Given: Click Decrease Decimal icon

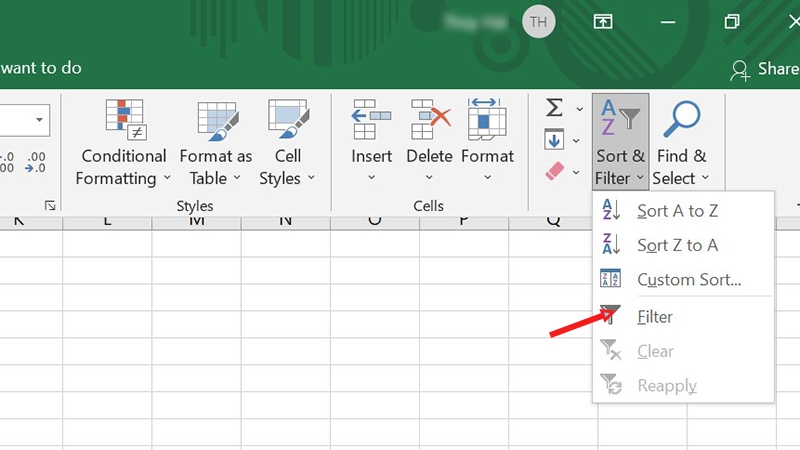Looking at the screenshot, I should click(35, 162).
